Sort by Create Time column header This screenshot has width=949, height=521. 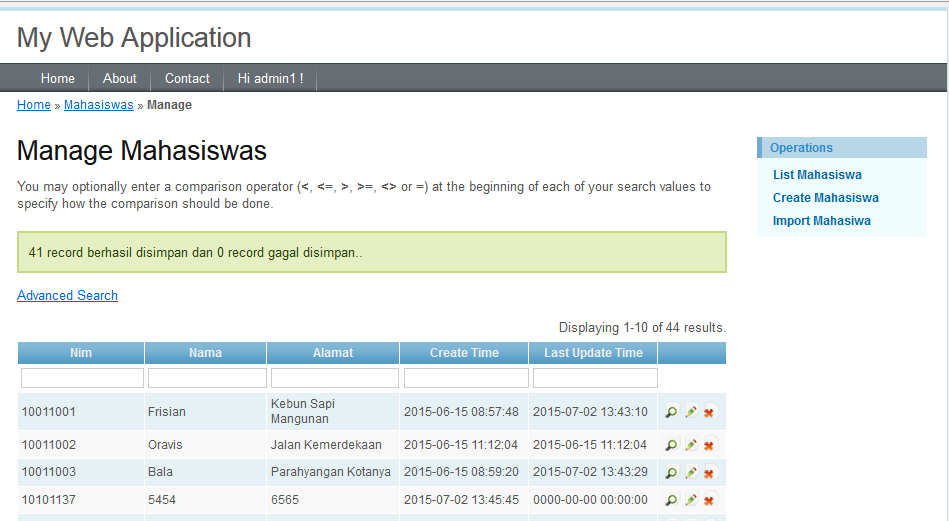(x=464, y=353)
